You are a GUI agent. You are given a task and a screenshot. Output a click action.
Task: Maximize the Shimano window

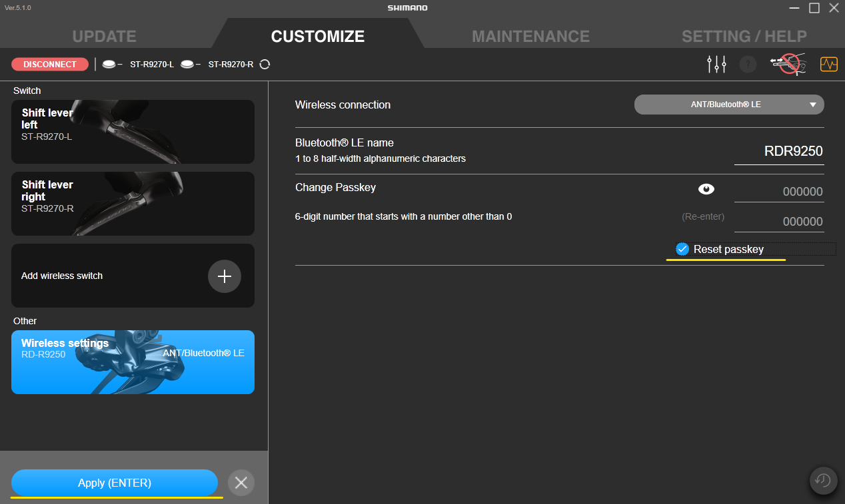(814, 8)
